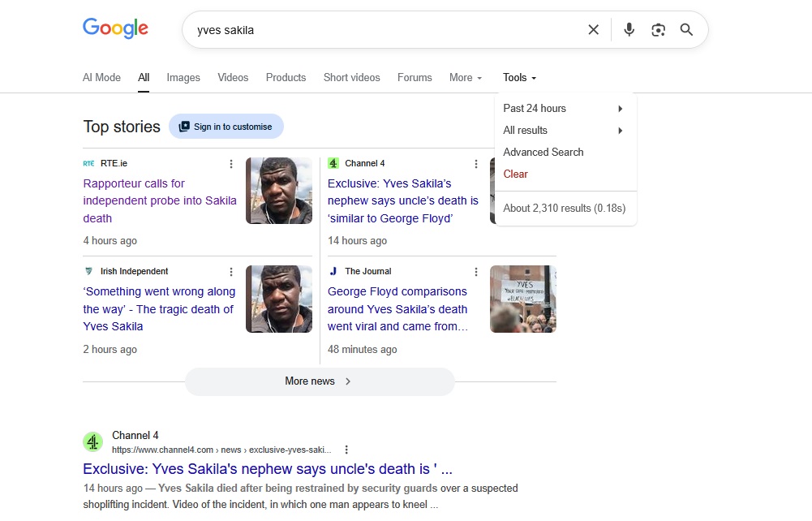This screenshot has width=812, height=521.
Task: Open Channel 4 nephew George Floyd headline
Action: [403, 201]
